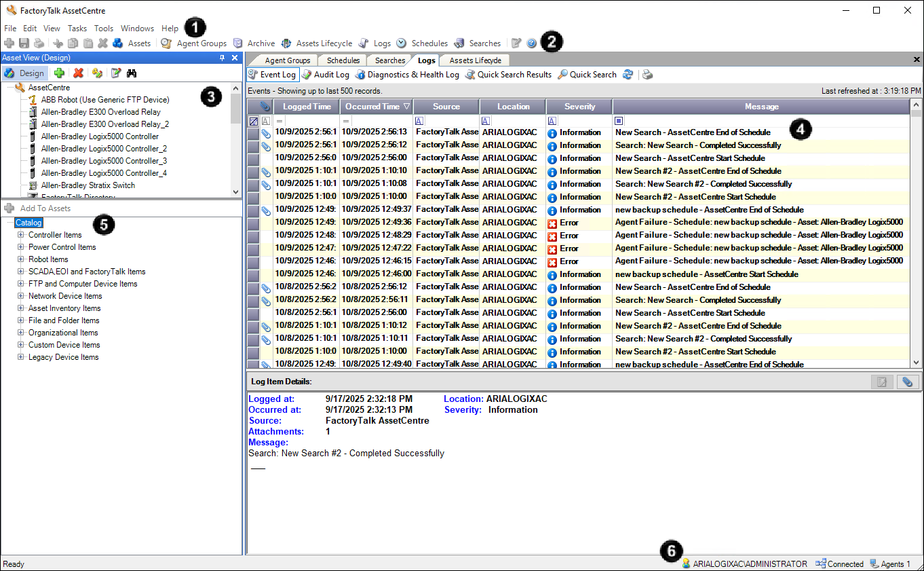Select Allen-Bradley Stratix Switch asset
This screenshot has height=571, width=924.
coord(88,185)
